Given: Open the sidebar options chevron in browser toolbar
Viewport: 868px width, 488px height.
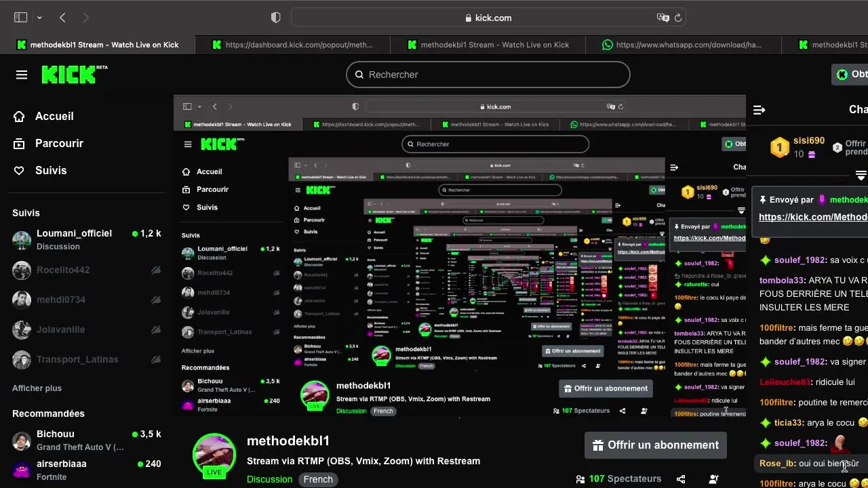Looking at the screenshot, I should [39, 18].
